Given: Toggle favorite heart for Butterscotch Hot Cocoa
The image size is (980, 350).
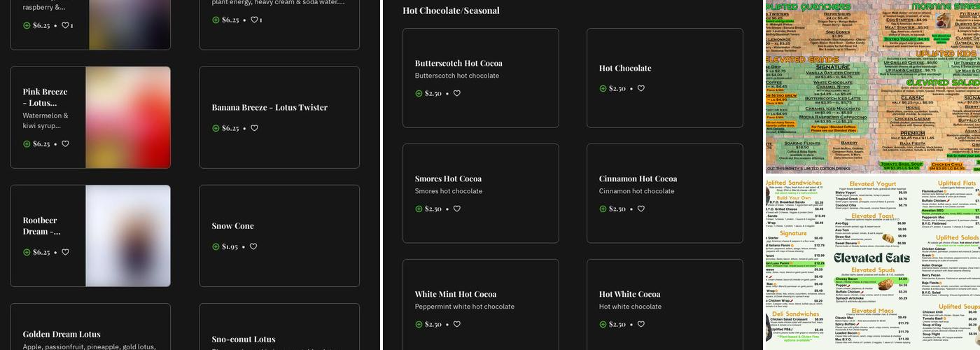Looking at the screenshot, I should point(456,93).
